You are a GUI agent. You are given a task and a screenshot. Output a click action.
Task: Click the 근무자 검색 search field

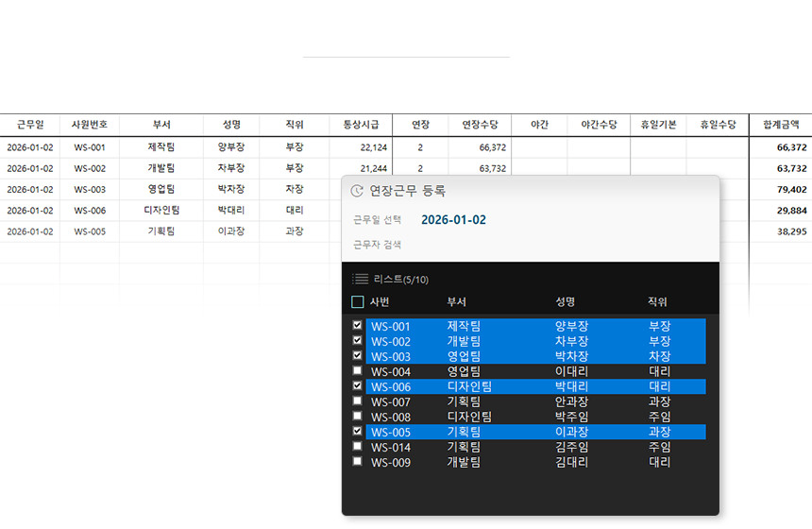[529, 245]
